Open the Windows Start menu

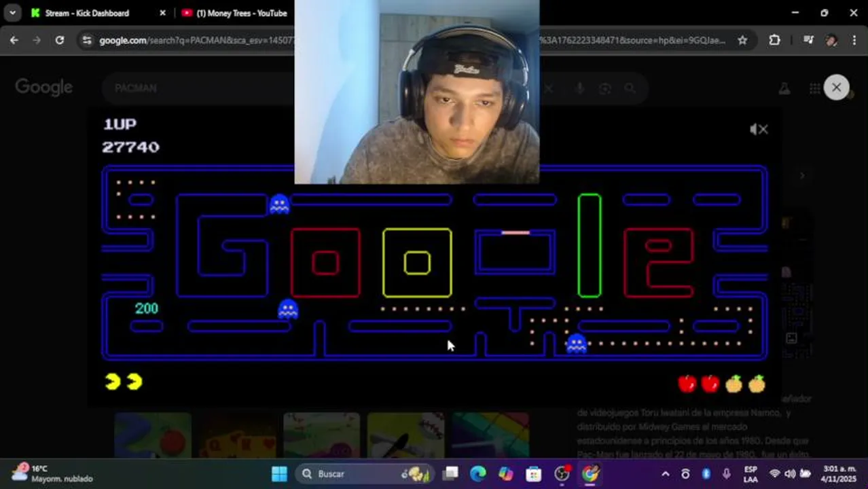tap(279, 473)
